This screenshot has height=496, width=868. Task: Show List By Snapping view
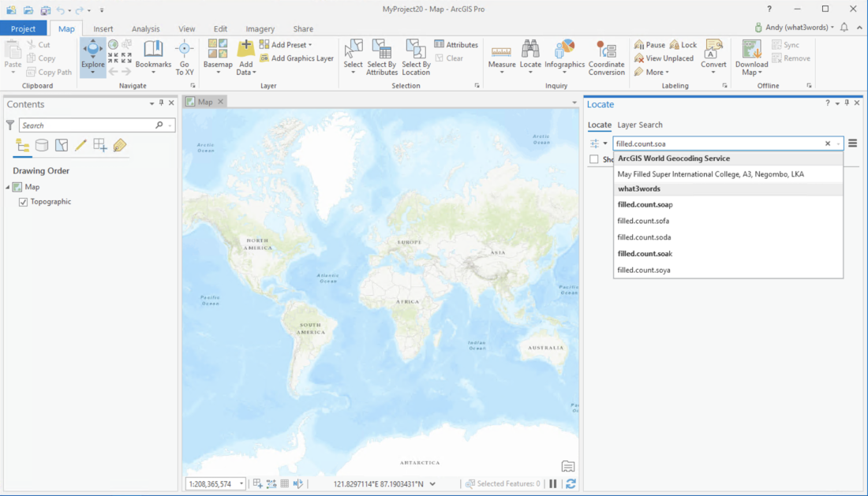pyautogui.click(x=100, y=145)
